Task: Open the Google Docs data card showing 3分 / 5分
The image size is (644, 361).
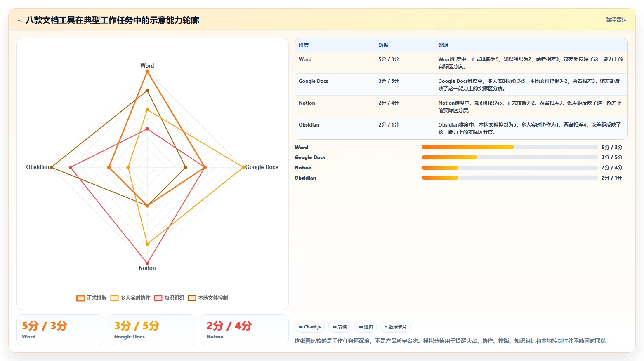Action: (x=152, y=330)
